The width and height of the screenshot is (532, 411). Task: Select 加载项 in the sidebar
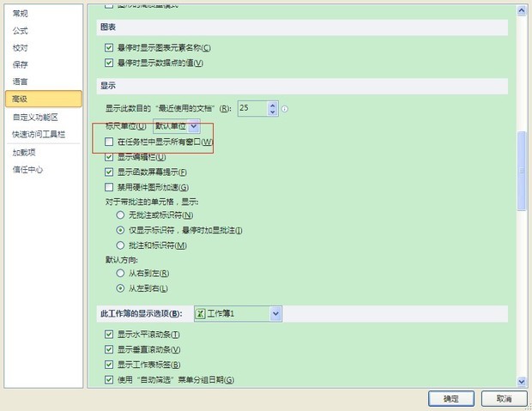click(24, 153)
